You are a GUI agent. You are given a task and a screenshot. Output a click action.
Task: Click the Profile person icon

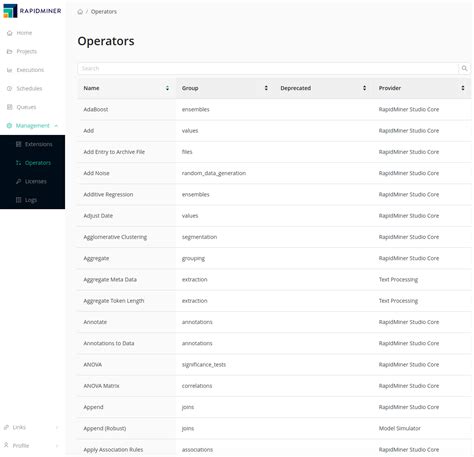6,445
